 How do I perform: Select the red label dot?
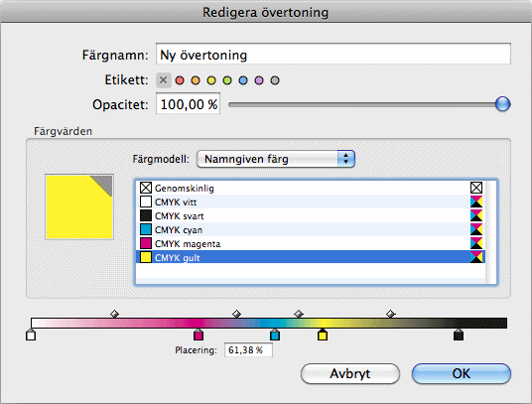180,80
